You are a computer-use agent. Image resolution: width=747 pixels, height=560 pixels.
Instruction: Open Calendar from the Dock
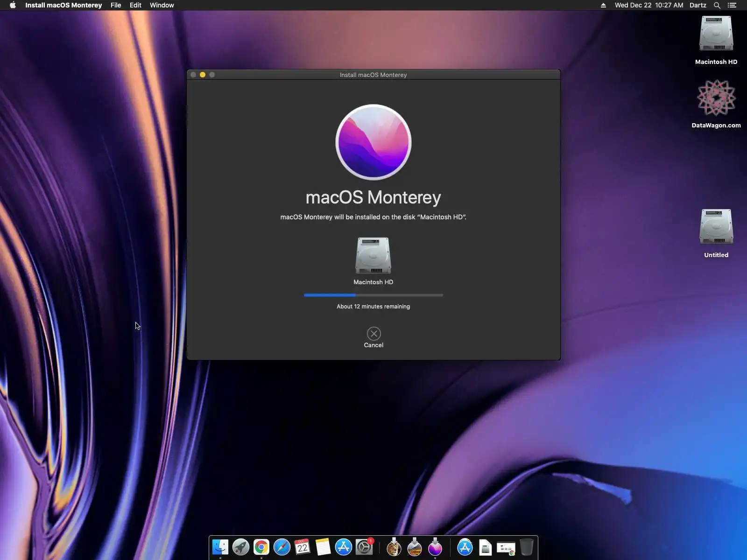pos(303,547)
